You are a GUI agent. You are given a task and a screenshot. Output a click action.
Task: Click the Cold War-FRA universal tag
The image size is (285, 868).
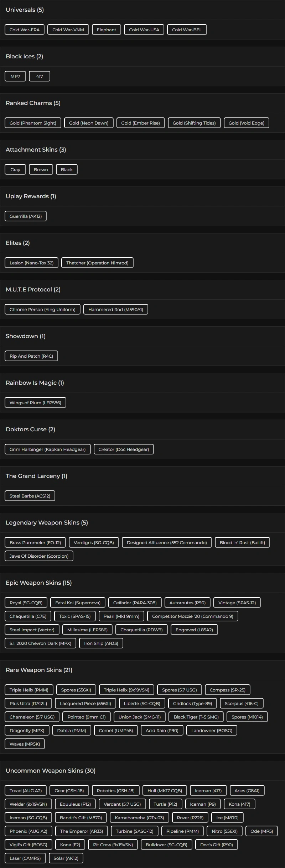[x=25, y=30]
